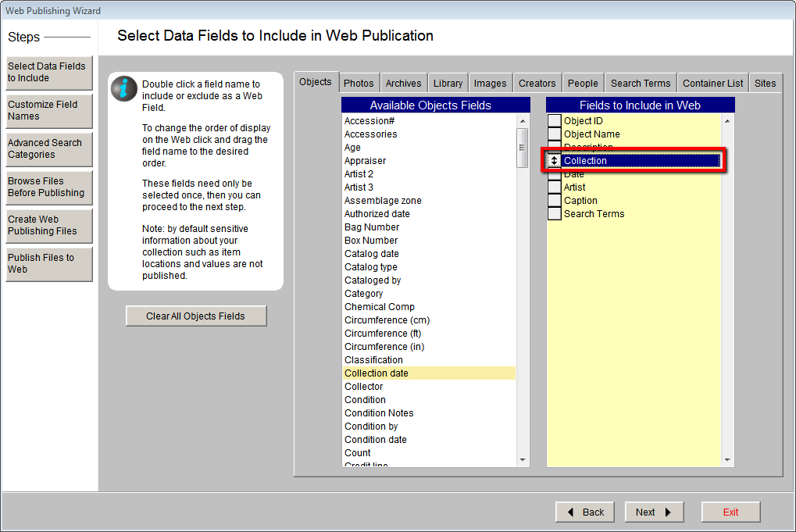Click down arrow of Fields to Include list
Viewport: 796px width, 532px height.
[727, 460]
